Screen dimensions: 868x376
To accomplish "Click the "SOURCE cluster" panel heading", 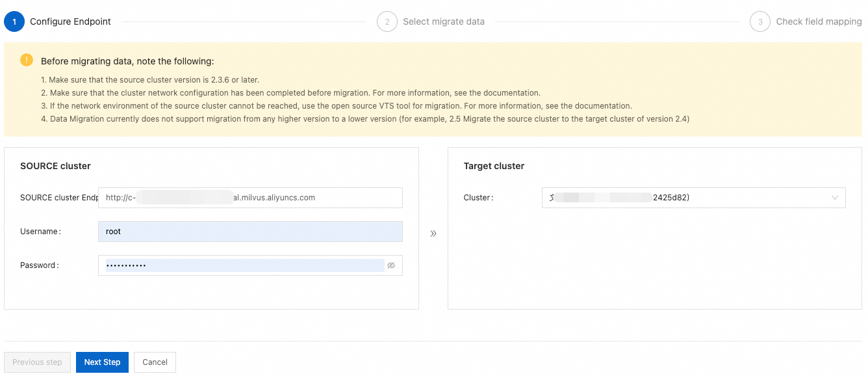I will point(55,166).
